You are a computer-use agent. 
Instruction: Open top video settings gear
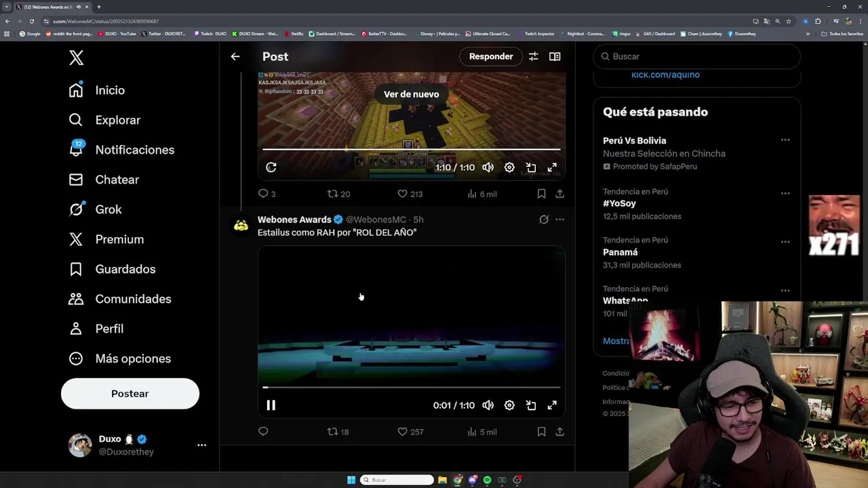tap(509, 167)
